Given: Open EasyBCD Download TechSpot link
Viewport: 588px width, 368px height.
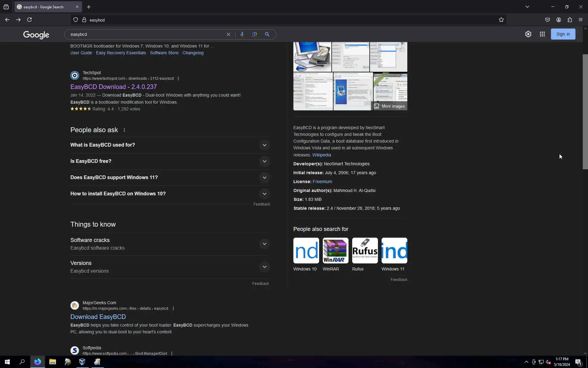Looking at the screenshot, I should pyautogui.click(x=113, y=87).
